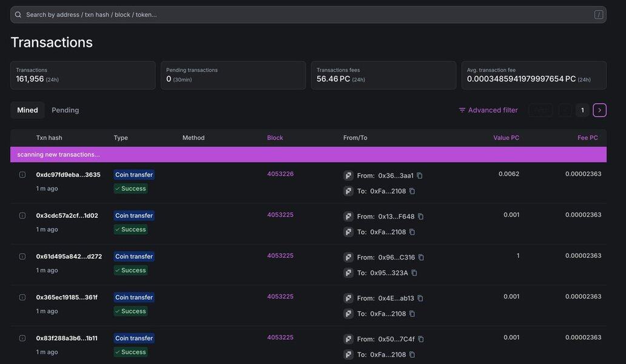Open the Advanced filter options

point(488,110)
